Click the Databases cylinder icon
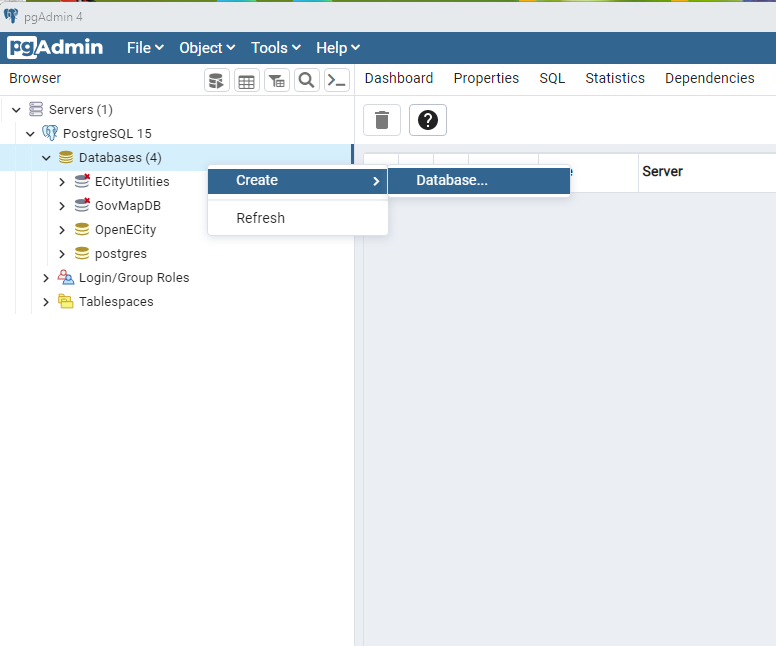The image size is (776, 646). [66, 157]
